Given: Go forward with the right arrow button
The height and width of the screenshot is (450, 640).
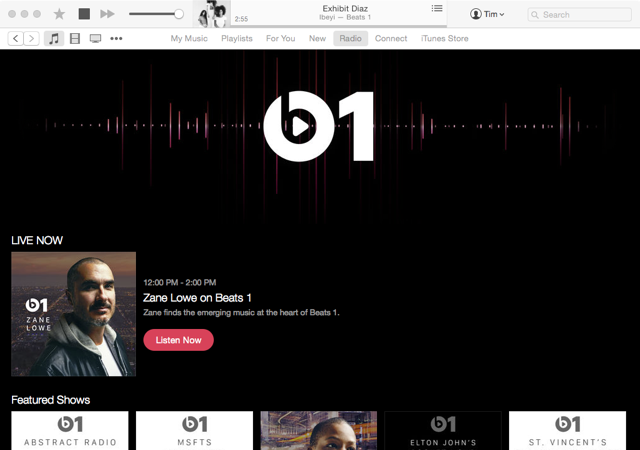Looking at the screenshot, I should 31,38.
